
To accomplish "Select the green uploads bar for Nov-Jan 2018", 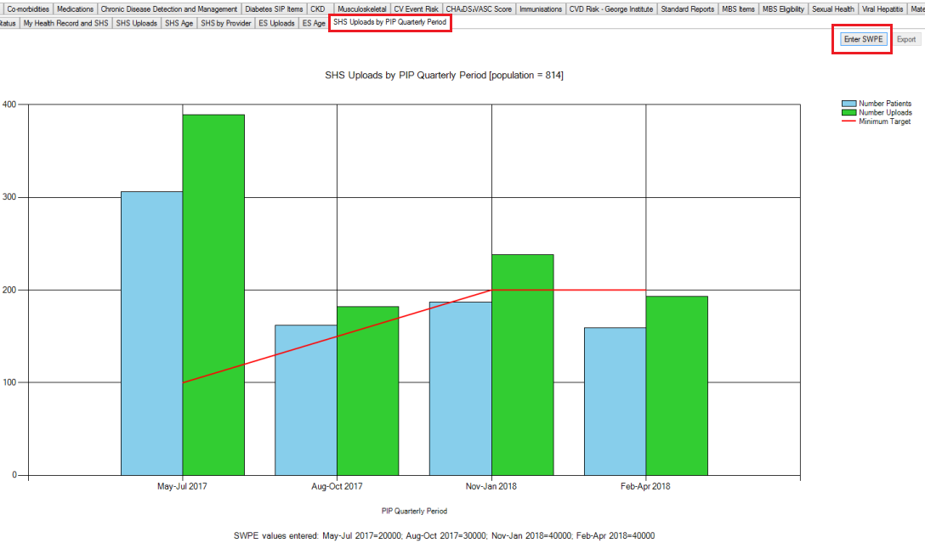I will (523, 365).
